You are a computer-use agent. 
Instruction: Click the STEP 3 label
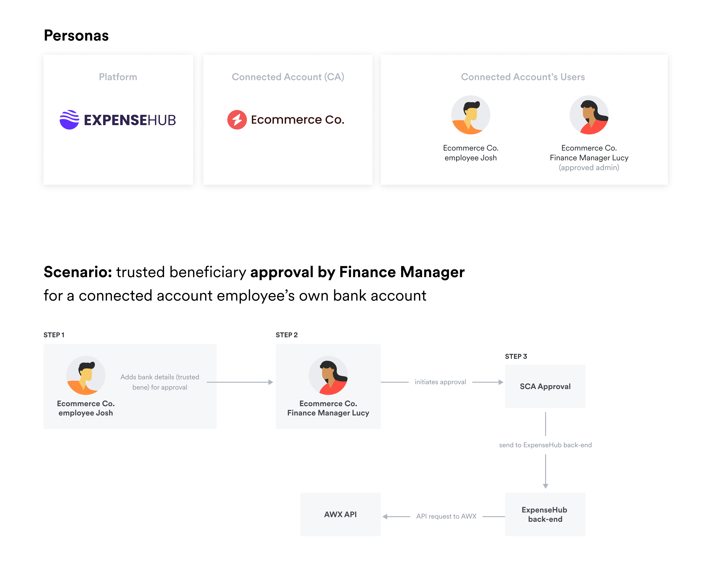516,356
